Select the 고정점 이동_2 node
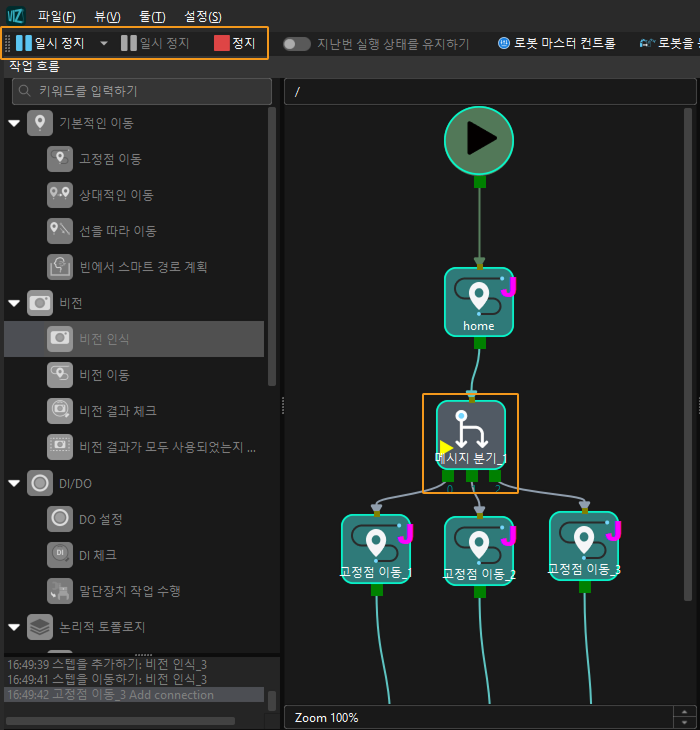Viewport: 700px width, 730px height. point(479,551)
